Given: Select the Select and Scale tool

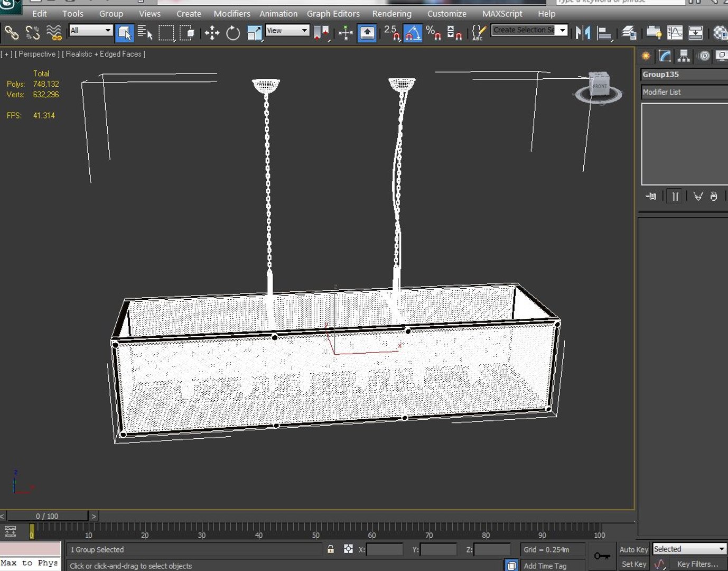Looking at the screenshot, I should 254,33.
